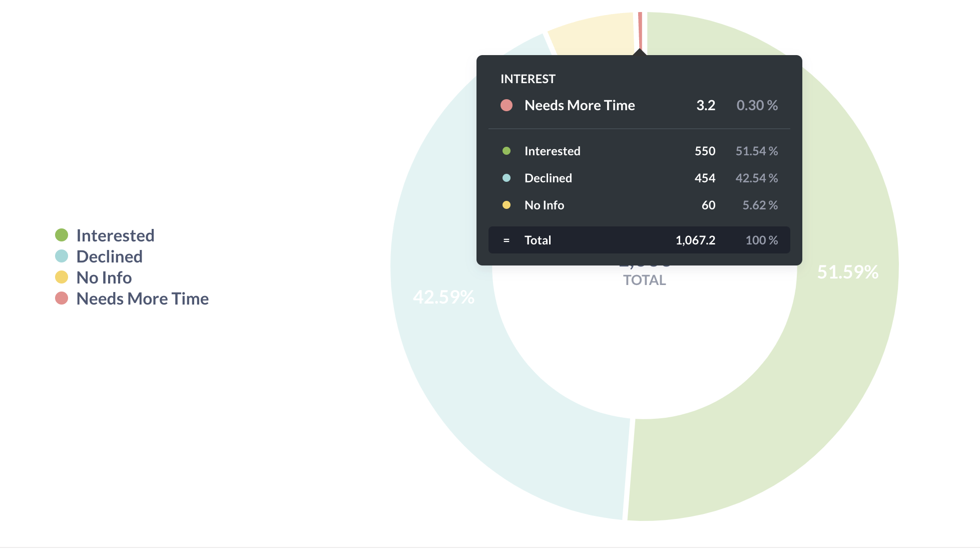This screenshot has width=980, height=550.
Task: Click the TOTAL label in donut center
Action: [x=645, y=280]
